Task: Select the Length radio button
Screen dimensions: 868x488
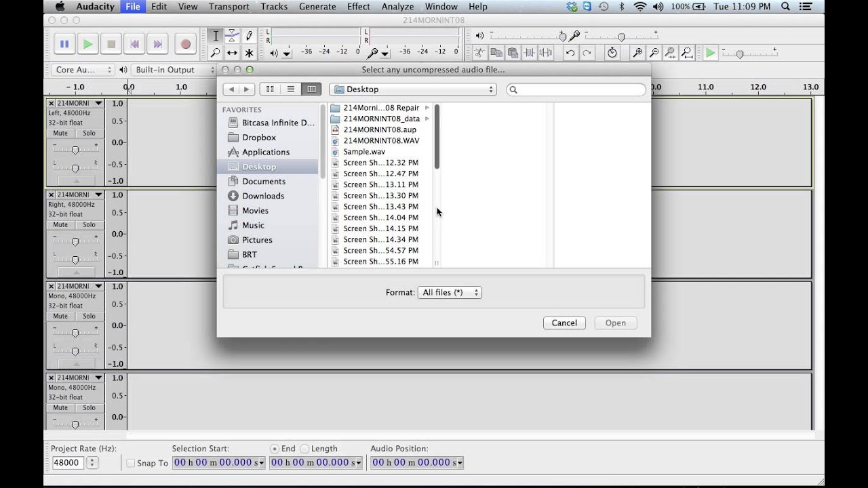Action: pyautogui.click(x=304, y=449)
